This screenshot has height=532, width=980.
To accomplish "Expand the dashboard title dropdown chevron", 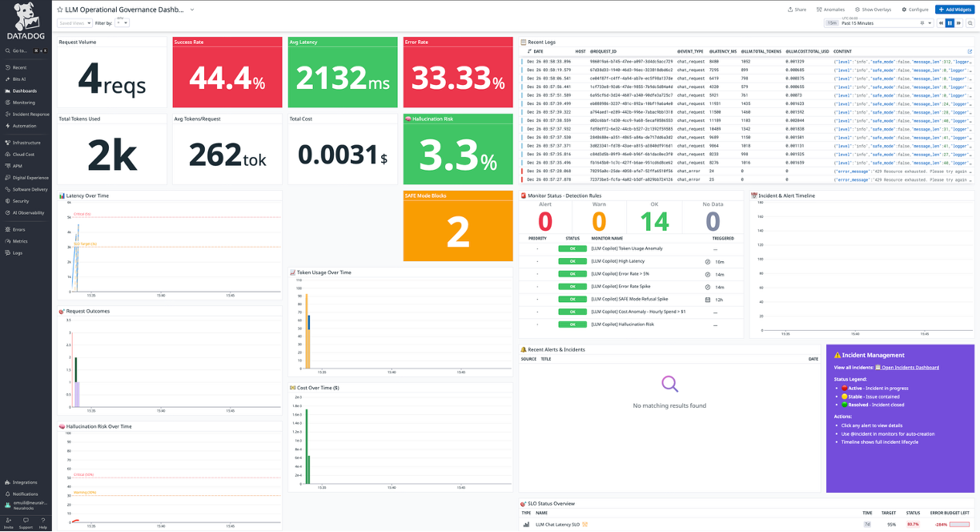I will pos(192,10).
